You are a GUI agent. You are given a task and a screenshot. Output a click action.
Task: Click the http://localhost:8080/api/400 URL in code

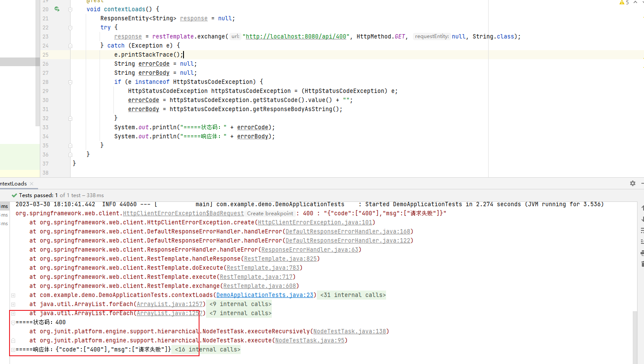click(296, 37)
